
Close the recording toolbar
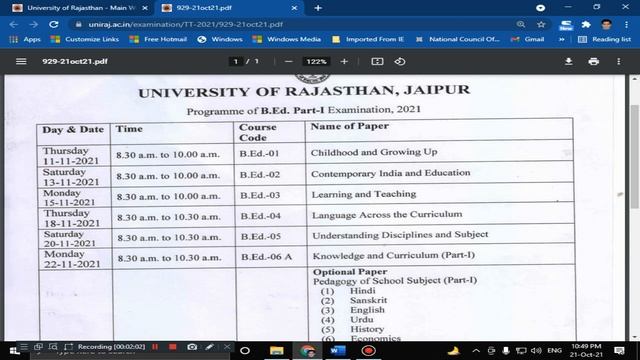[x=227, y=347]
